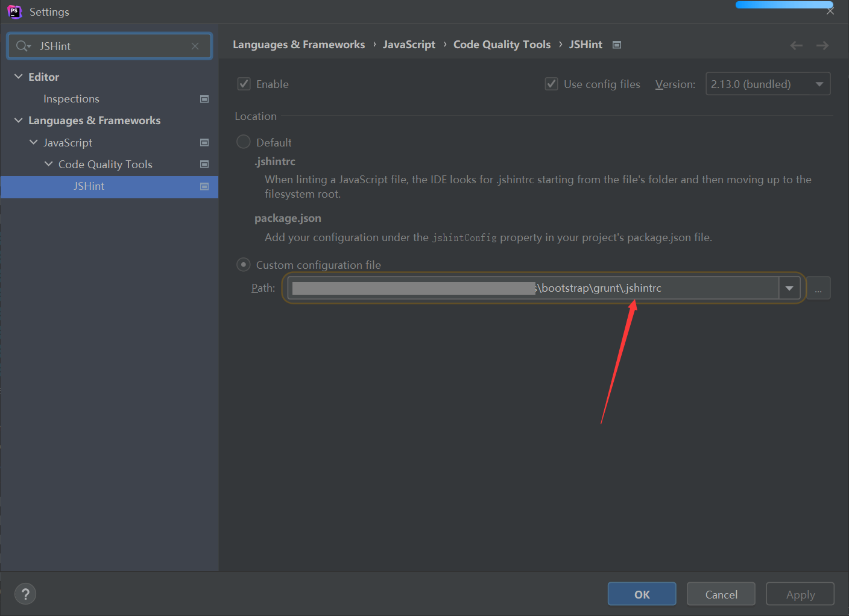This screenshot has width=849, height=616.
Task: Browse for a file with the ... button
Action: pos(818,288)
